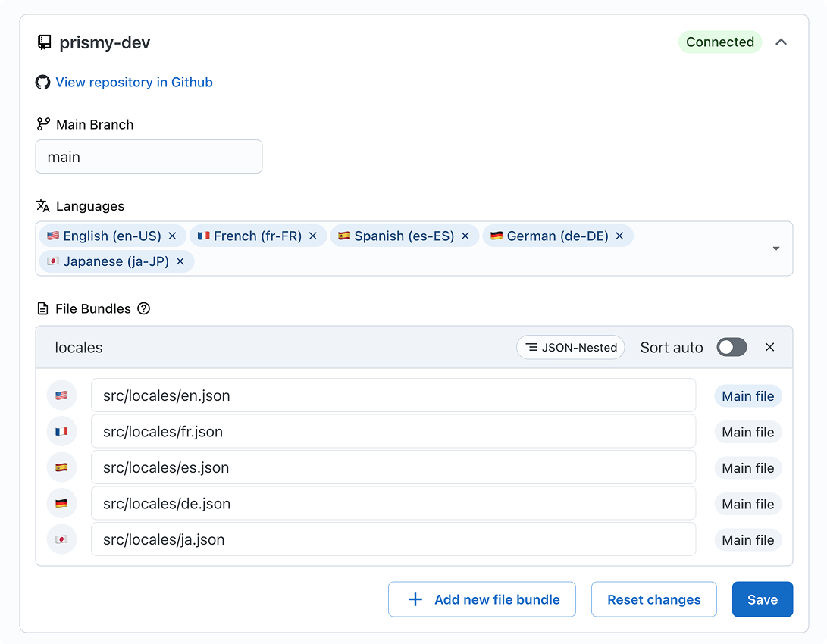Image resolution: width=827 pixels, height=644 pixels.
Task: Remove German (de-DE) language chip
Action: (620, 236)
